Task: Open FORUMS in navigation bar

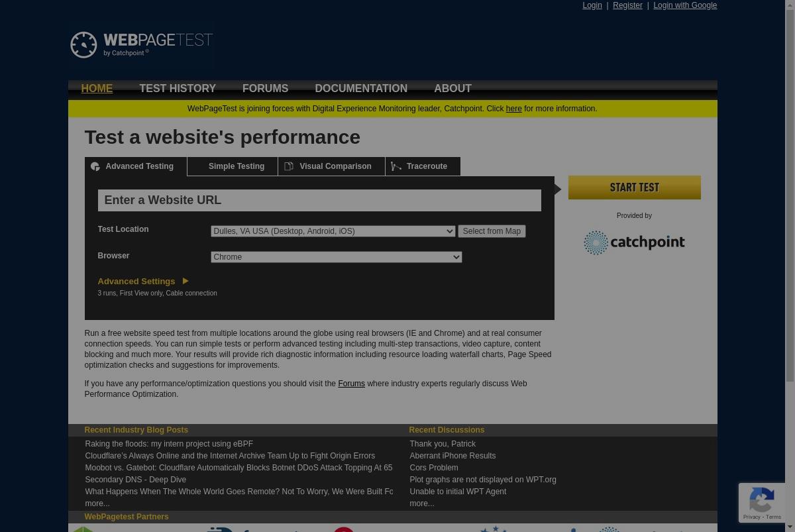Action: pos(265,89)
